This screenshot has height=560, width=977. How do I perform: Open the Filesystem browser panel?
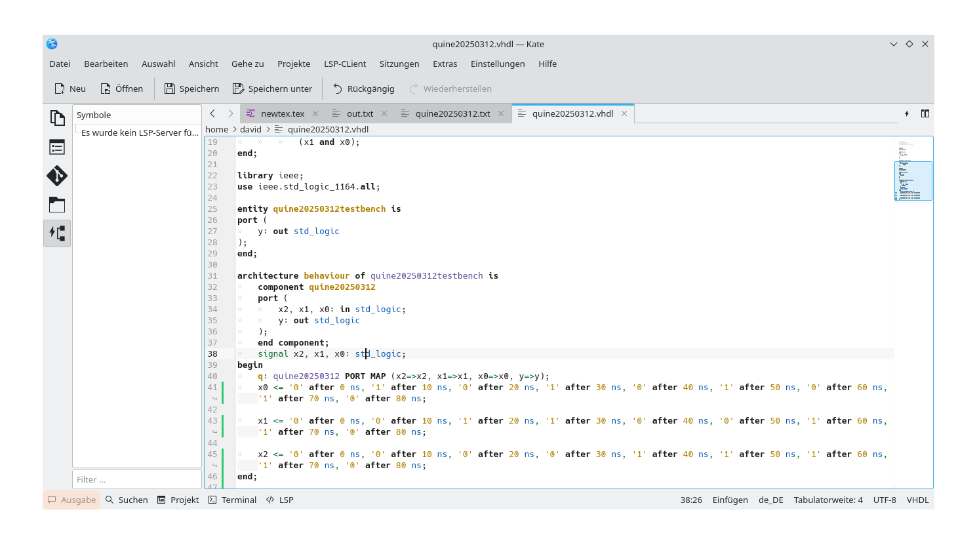(x=57, y=205)
